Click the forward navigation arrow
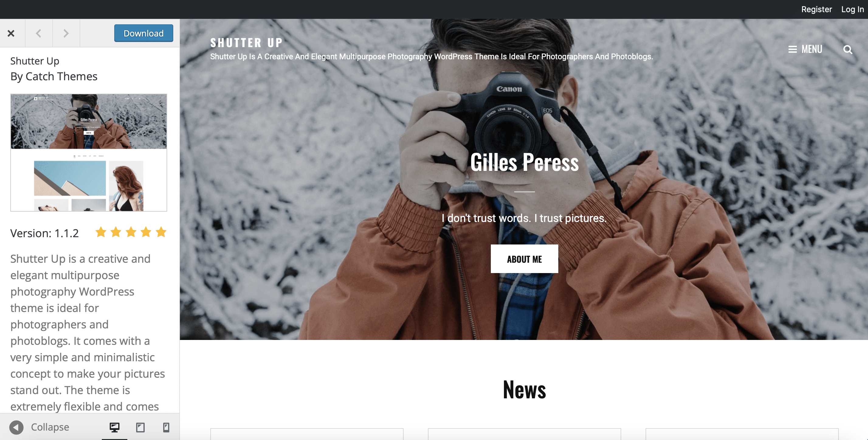The image size is (868, 440). pos(65,33)
